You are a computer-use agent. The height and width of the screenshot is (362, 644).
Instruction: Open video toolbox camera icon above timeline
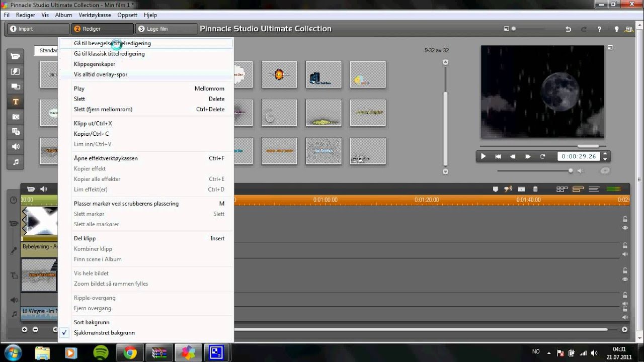(x=31, y=190)
